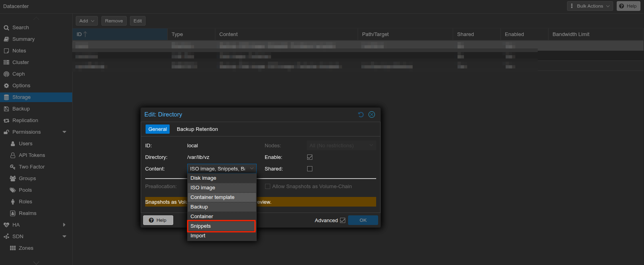Click the API Tokens user icon
644x265 pixels.
pos(13,155)
